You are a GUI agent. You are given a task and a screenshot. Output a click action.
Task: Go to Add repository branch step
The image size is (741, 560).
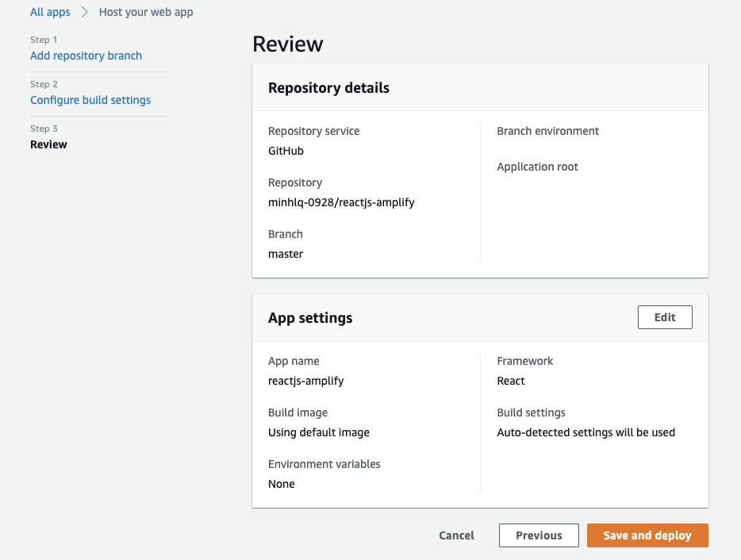[86, 56]
